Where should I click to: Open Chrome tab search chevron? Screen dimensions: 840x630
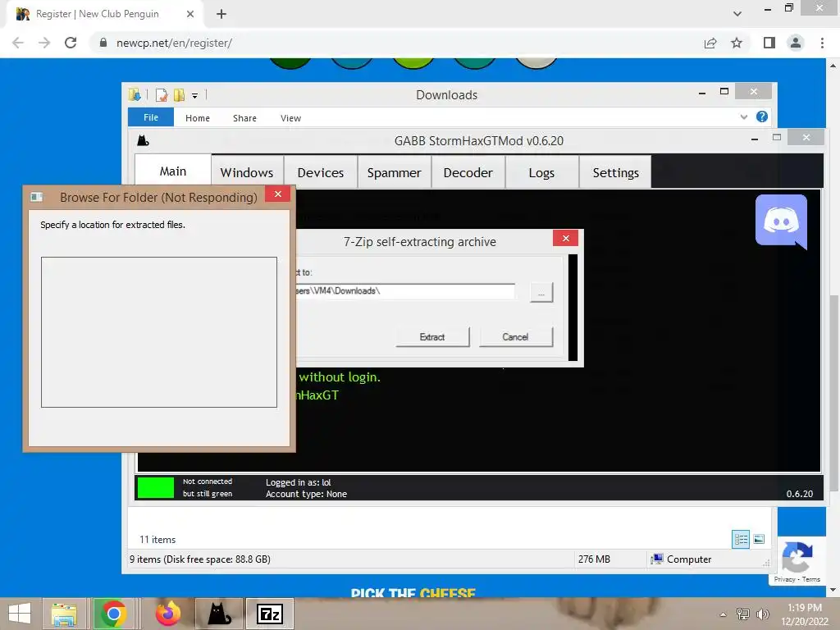pyautogui.click(x=737, y=14)
